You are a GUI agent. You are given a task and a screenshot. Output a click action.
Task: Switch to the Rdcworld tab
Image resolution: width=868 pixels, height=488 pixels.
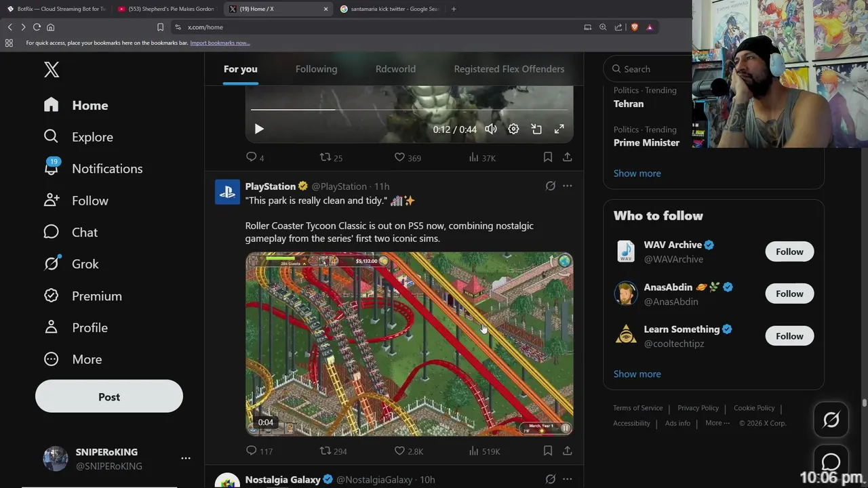395,69
